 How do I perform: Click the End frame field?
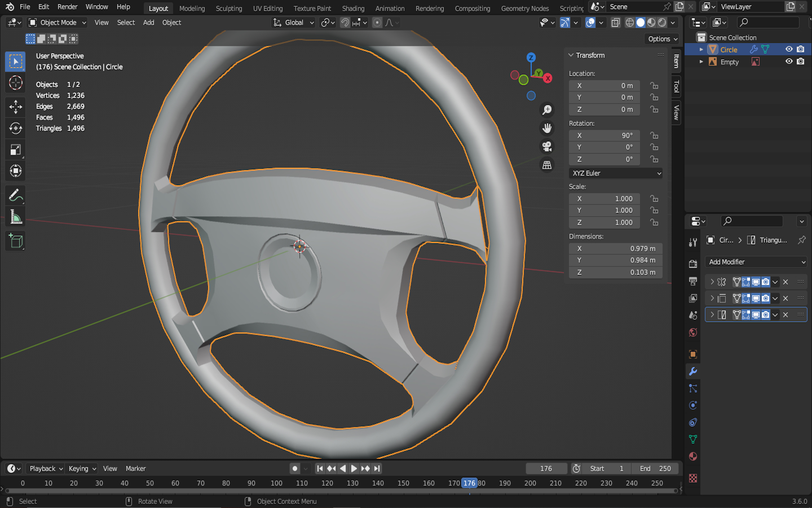click(x=655, y=468)
